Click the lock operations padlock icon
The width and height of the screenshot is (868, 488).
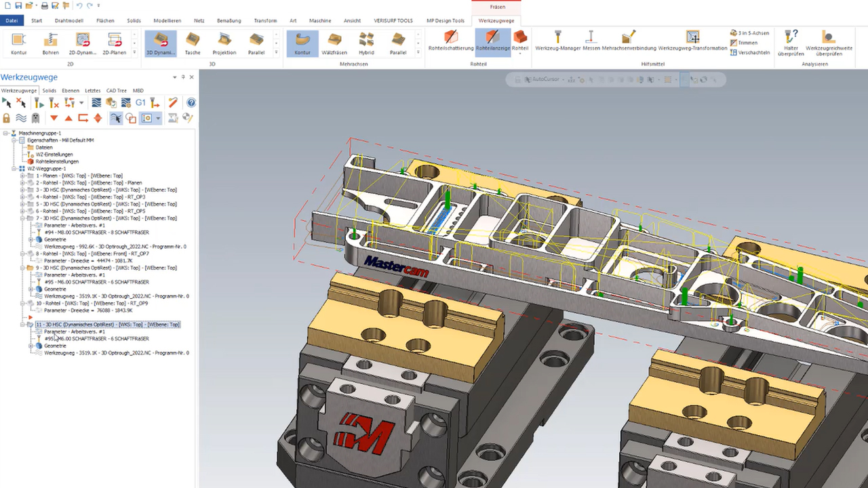(7, 118)
